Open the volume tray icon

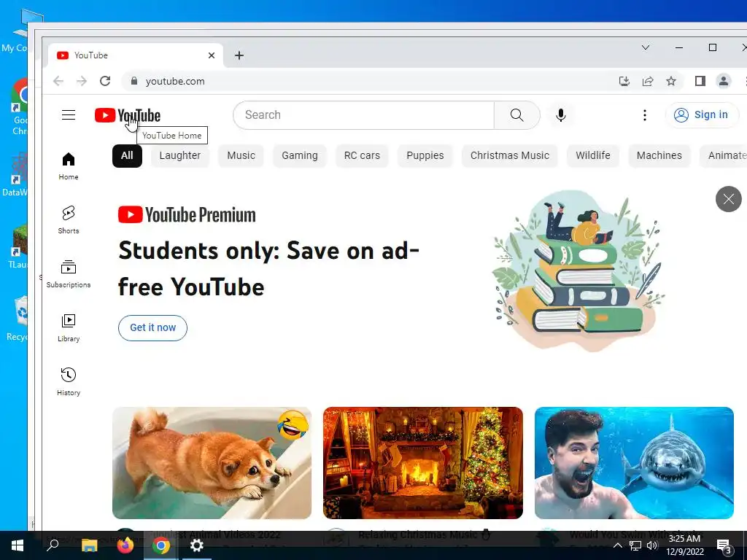[x=652, y=545]
